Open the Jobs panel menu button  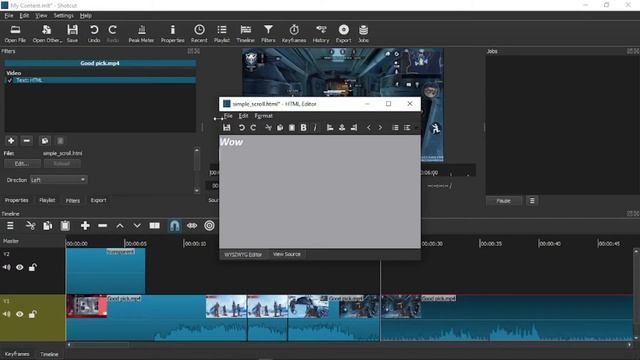click(532, 201)
